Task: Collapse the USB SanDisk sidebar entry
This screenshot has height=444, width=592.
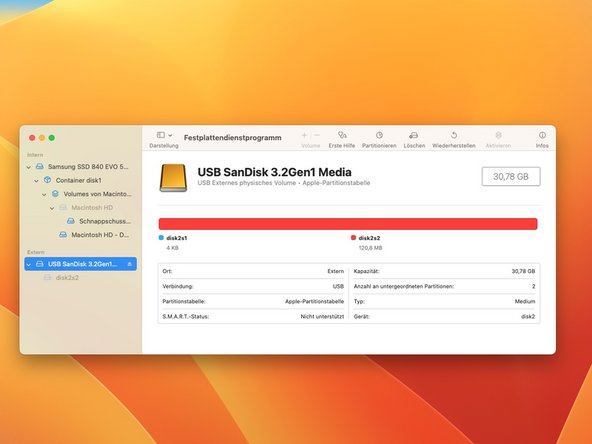Action: pyautogui.click(x=29, y=264)
